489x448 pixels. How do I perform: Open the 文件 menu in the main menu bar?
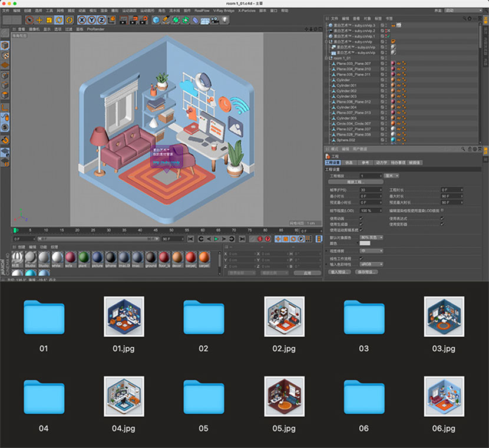pos(6,11)
